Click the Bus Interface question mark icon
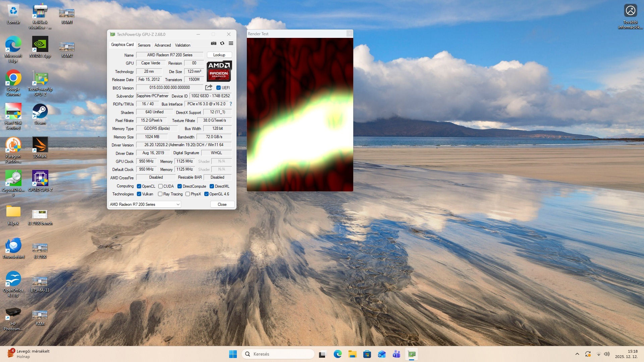Image resolution: width=644 pixels, height=362 pixels. [x=231, y=104]
